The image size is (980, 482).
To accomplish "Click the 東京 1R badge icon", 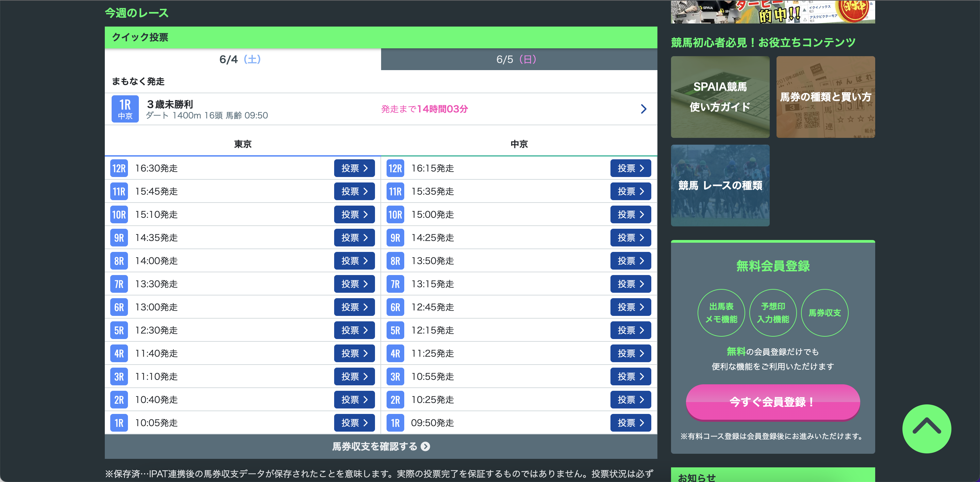I will [119, 423].
